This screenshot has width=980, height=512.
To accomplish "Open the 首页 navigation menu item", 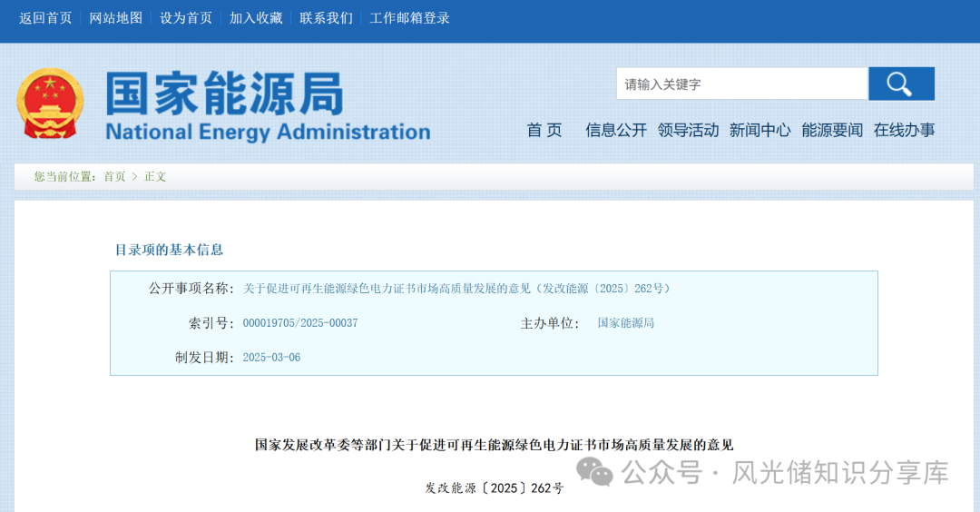I will [544, 130].
